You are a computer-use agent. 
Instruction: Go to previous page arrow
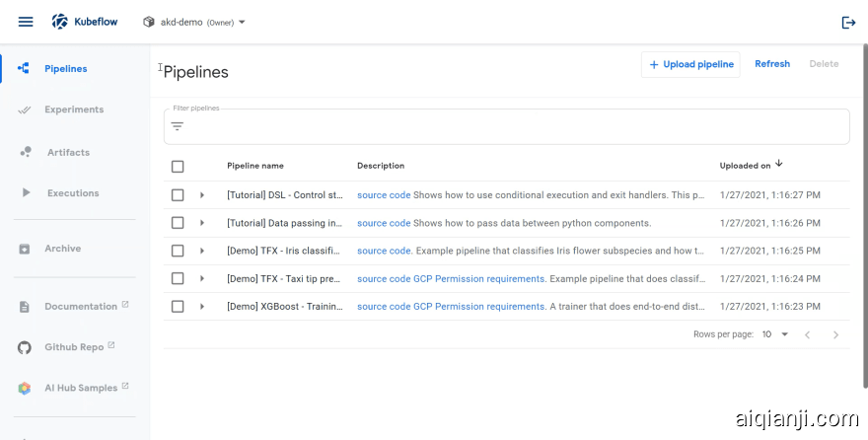point(807,334)
